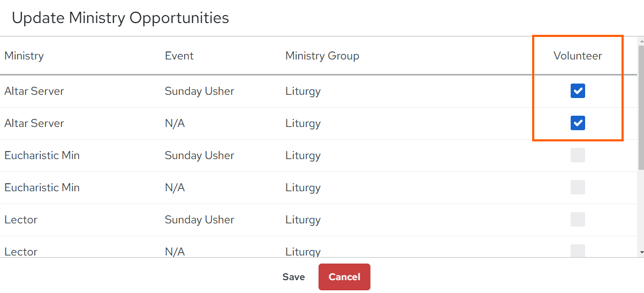Image resolution: width=644 pixels, height=293 pixels.
Task: Uncheck Volunteer for Altar Server Sunday Usher
Action: (x=578, y=91)
